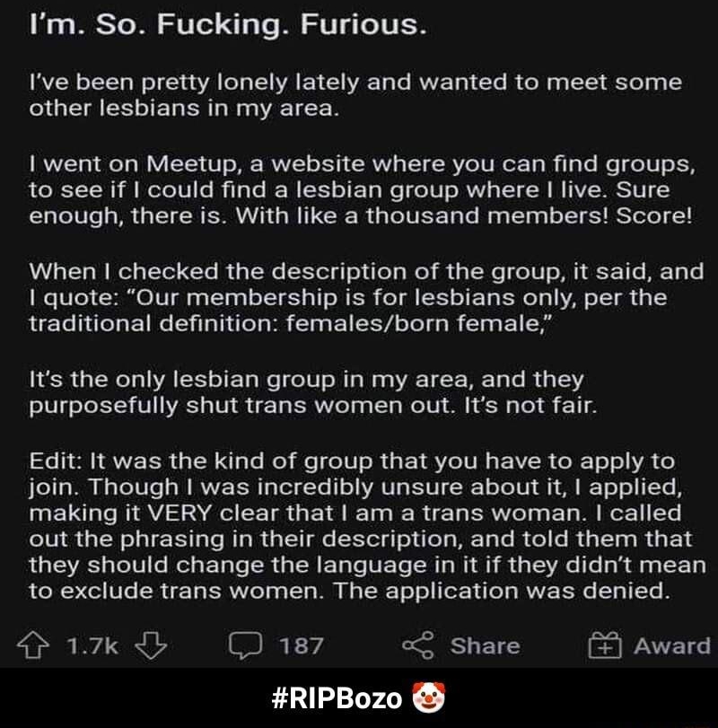Click the 1.7k vote score
This screenshot has width=718, height=728.
pos(92,645)
